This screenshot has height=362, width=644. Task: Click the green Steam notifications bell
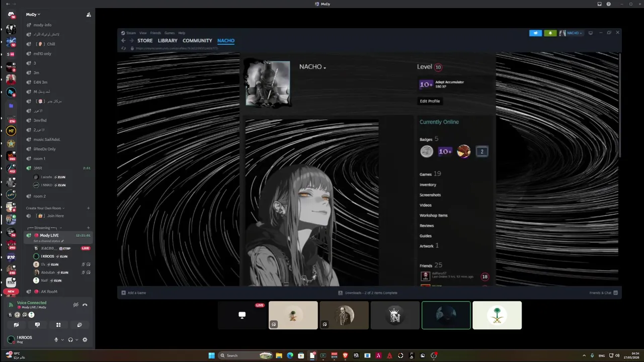[x=550, y=33]
